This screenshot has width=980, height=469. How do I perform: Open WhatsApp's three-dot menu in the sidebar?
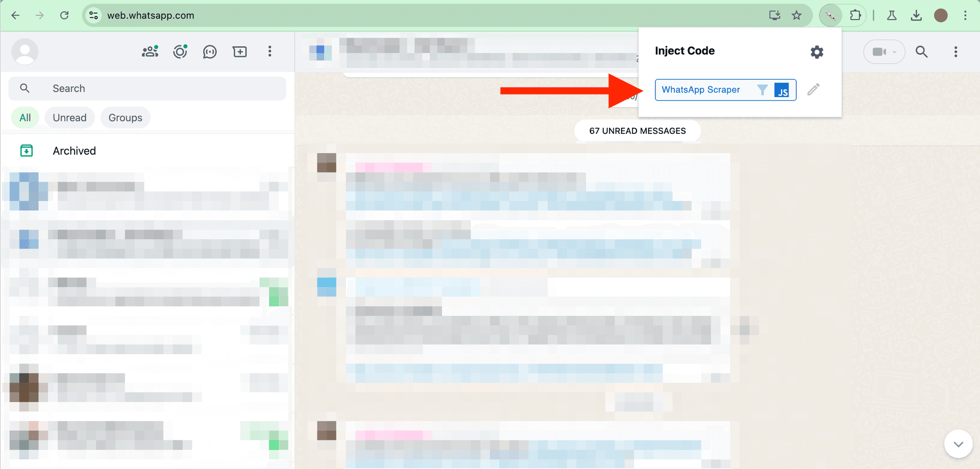coord(269,52)
